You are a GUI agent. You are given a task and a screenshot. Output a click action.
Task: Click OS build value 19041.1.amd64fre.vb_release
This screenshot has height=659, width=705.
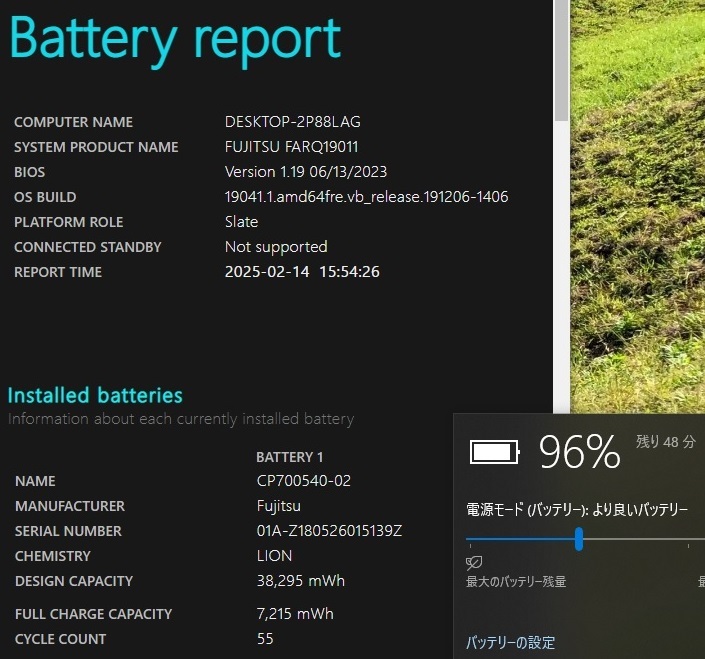pos(366,197)
